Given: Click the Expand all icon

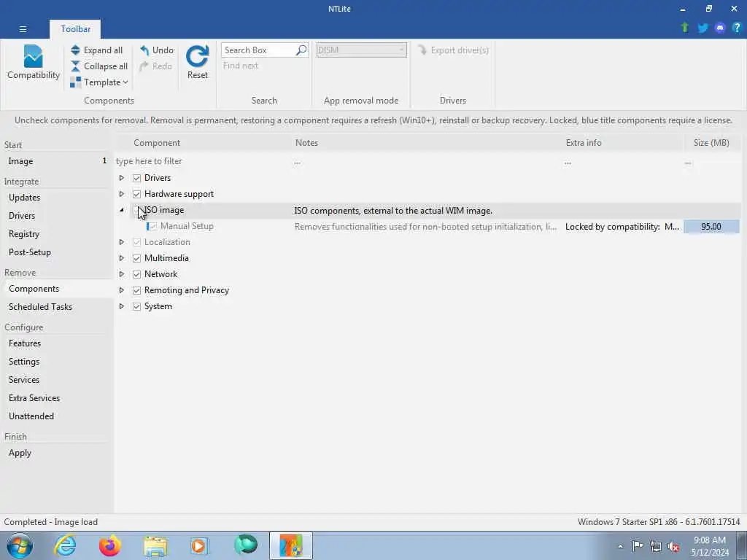Looking at the screenshot, I should [75, 50].
